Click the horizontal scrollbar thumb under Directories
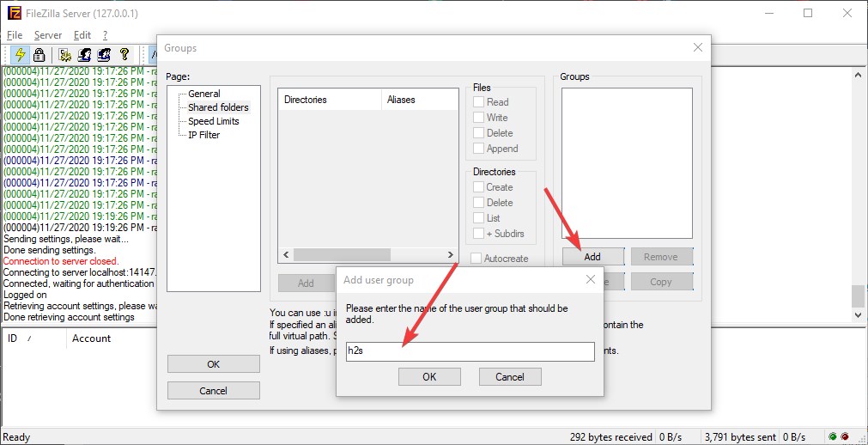868x445 pixels. (342, 255)
